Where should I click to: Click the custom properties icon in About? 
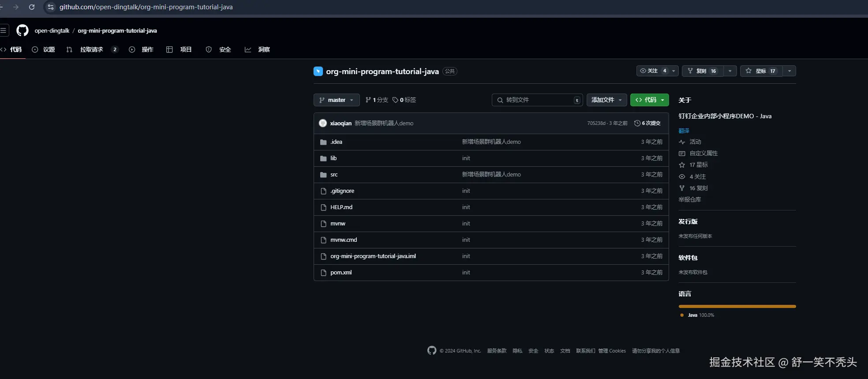coord(682,154)
